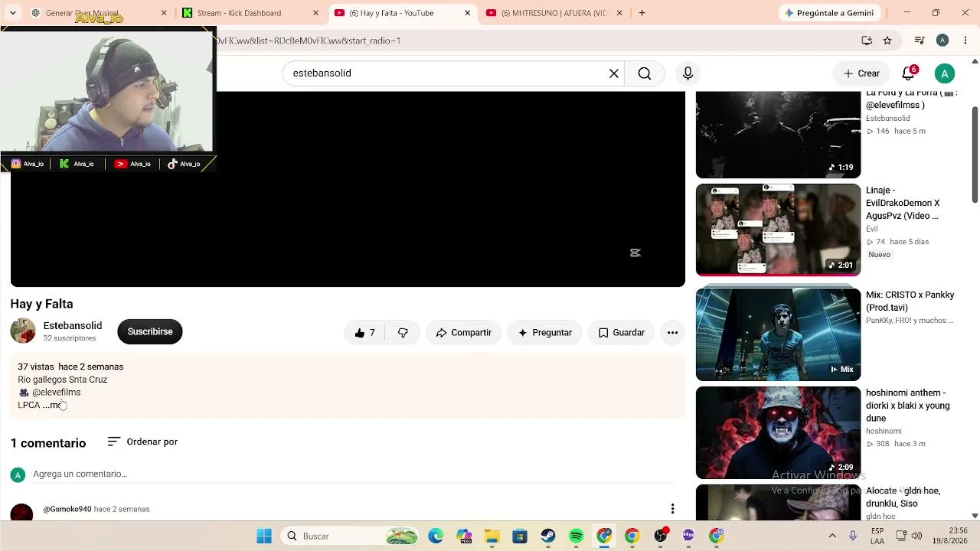Screen dimensions: 980x551
Task: Open options menu for Gsmoke940 comment
Action: (x=672, y=509)
